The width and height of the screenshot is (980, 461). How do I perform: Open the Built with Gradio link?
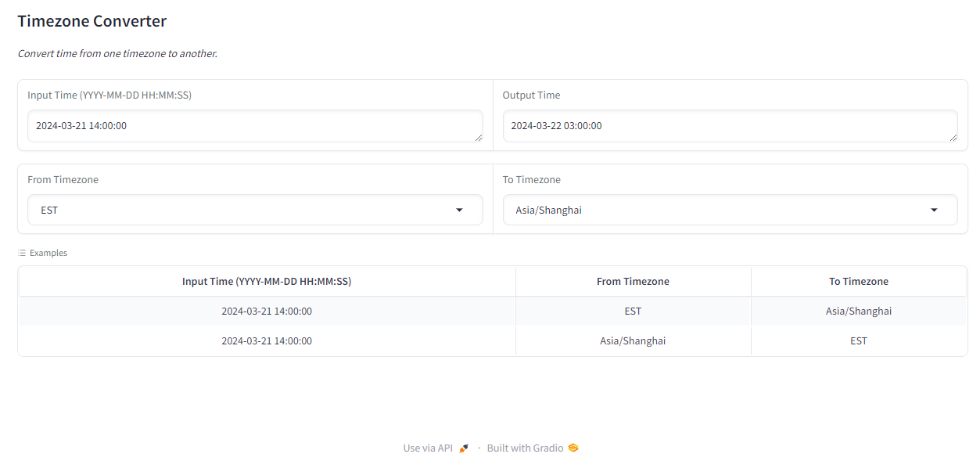pyautogui.click(x=525, y=448)
